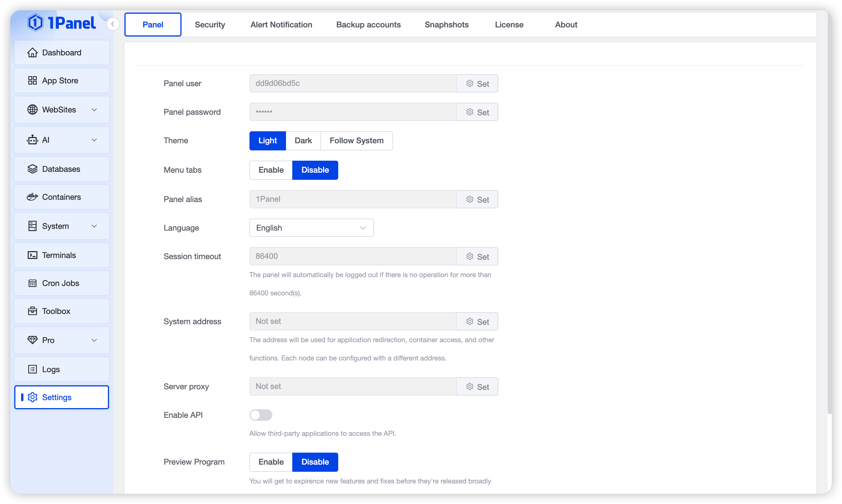842x504 pixels.
Task: Collapse the sidebar with arrow button
Action: 113,24
